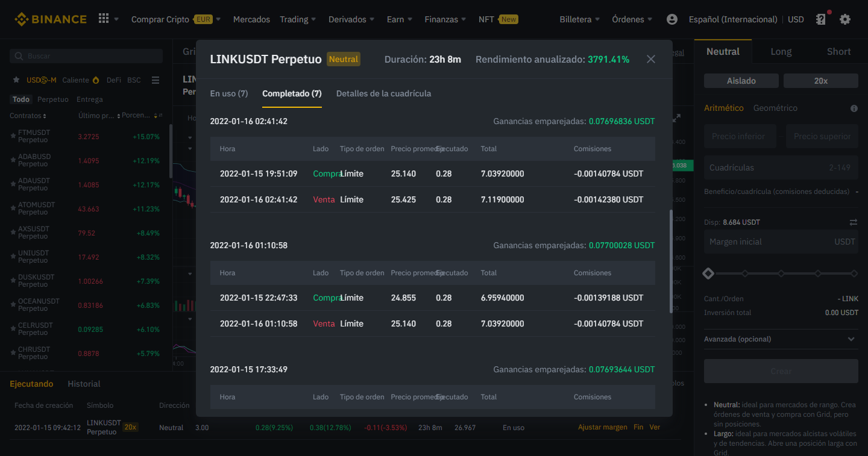Change language via Español (Internacional)

click(x=733, y=19)
